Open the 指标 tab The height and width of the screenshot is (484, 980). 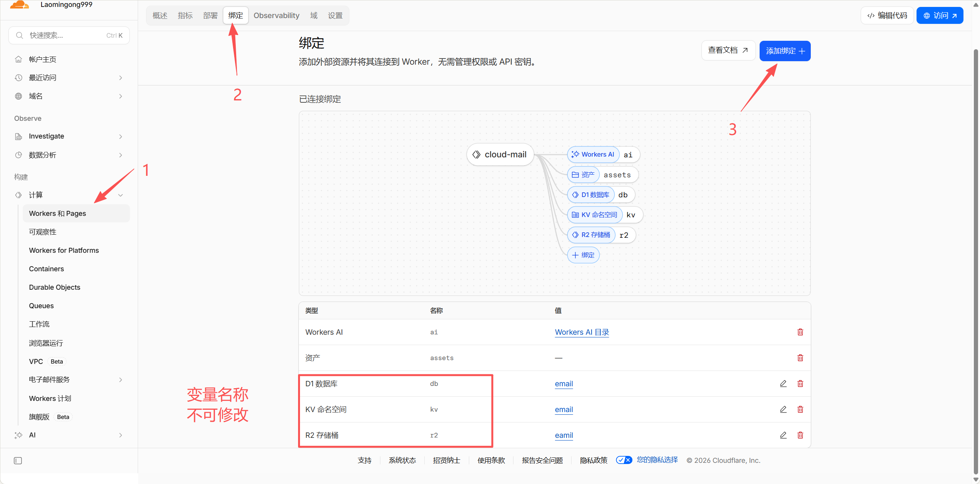(185, 15)
